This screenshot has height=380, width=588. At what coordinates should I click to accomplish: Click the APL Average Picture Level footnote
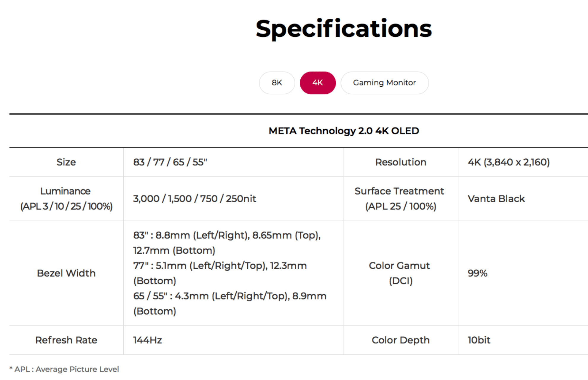[x=64, y=369]
